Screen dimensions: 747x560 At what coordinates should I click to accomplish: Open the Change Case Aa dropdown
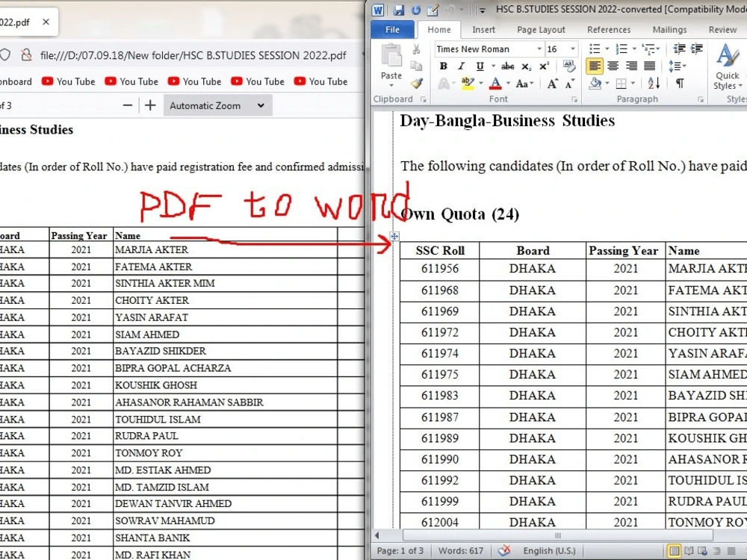524,84
